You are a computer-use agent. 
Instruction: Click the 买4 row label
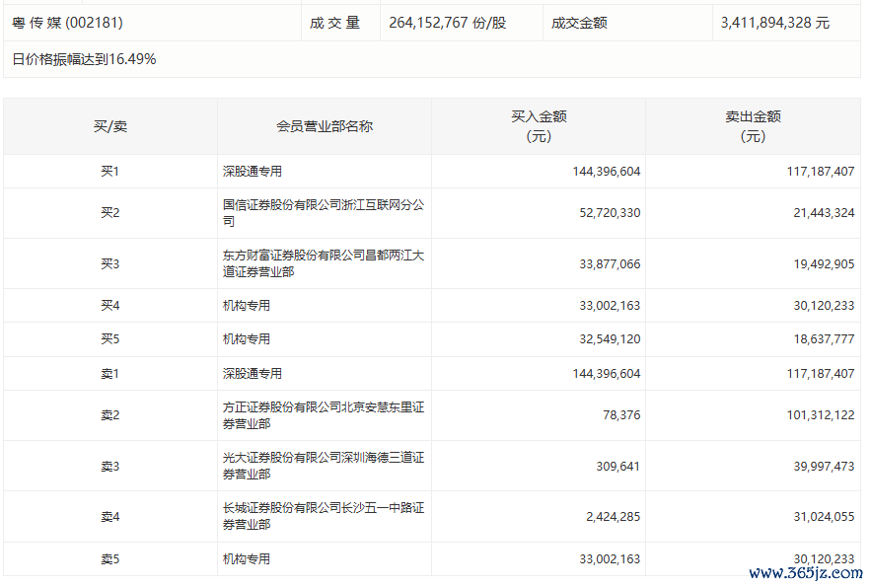coord(109,306)
